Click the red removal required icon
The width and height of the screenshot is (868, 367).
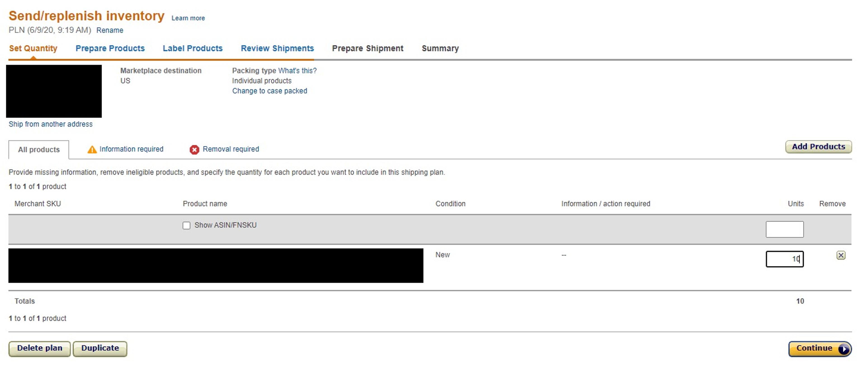(194, 150)
